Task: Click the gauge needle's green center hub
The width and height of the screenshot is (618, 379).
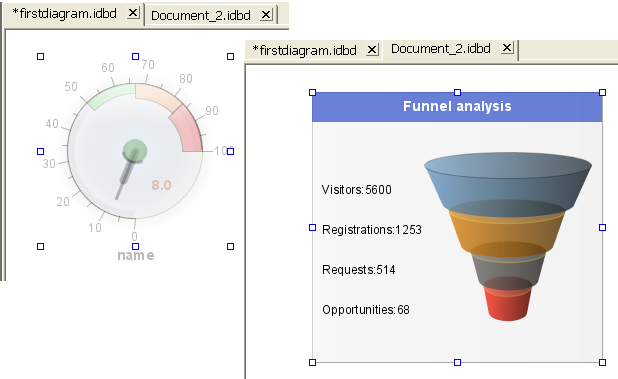Action: coord(135,151)
